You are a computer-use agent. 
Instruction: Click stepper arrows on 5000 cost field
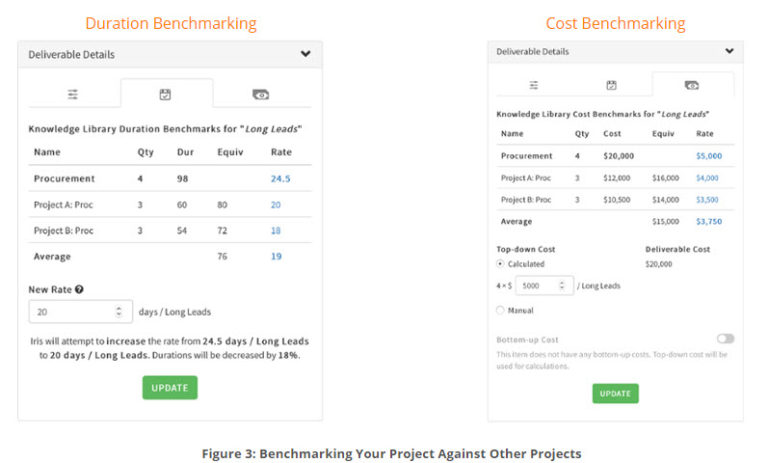565,286
